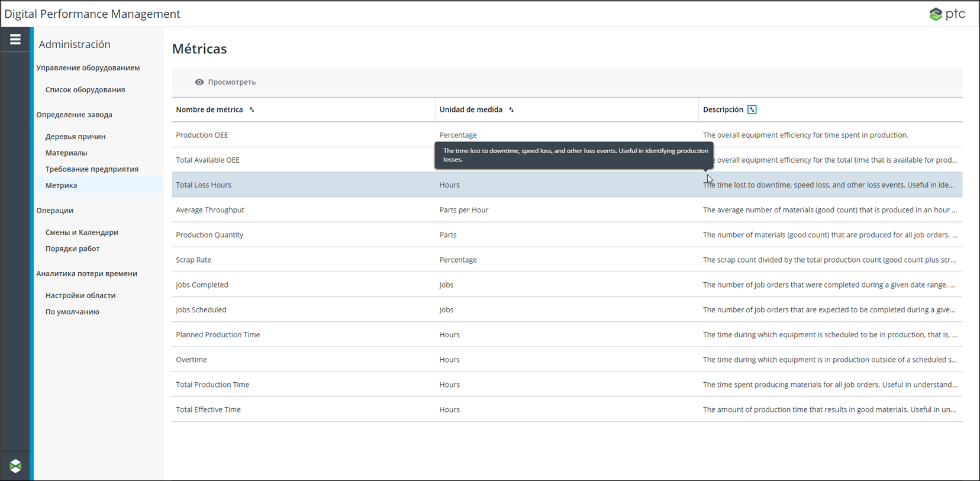This screenshot has height=481, width=980.
Task: Select the Total Effective Time row
Action: (567, 409)
